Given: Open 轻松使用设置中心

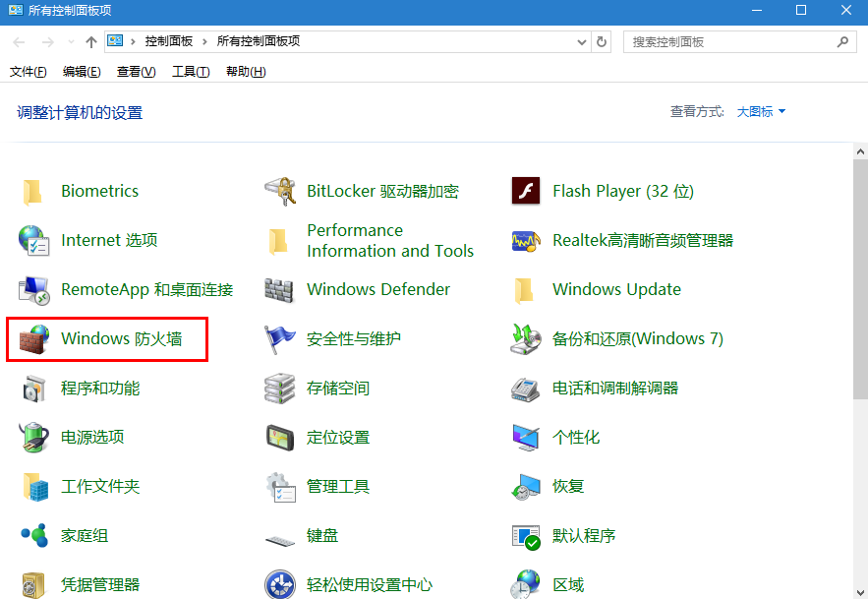Looking at the screenshot, I should pos(367,584).
